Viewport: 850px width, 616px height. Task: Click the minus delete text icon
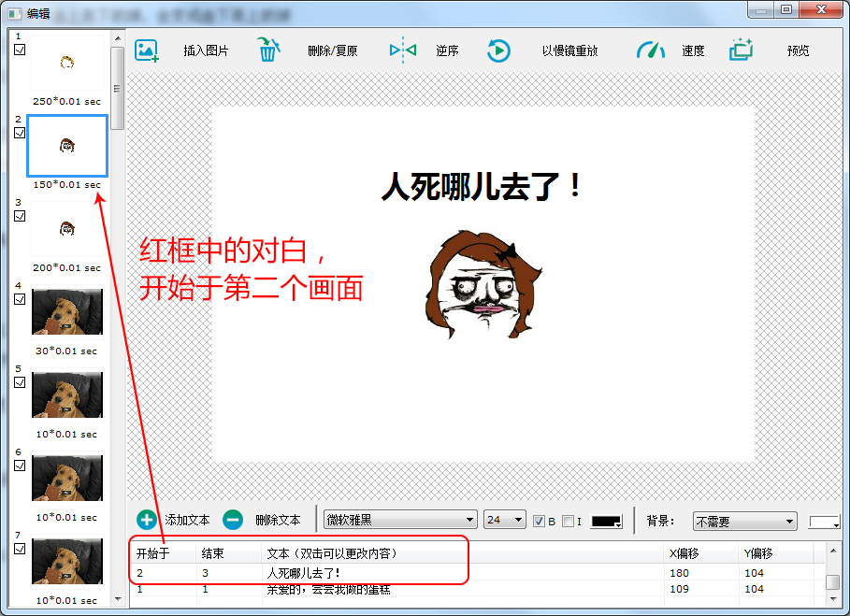pyautogui.click(x=233, y=520)
